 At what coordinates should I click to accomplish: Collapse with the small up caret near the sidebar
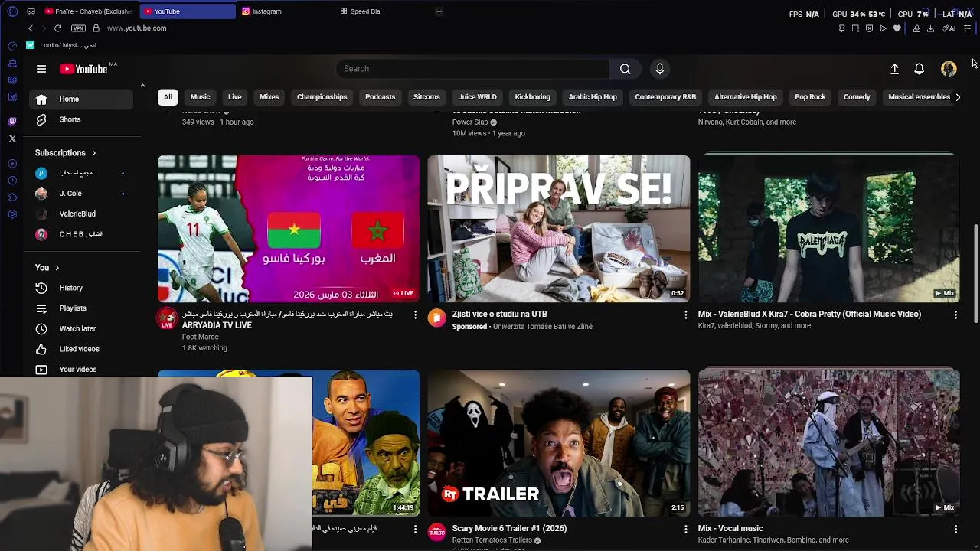tap(142, 86)
